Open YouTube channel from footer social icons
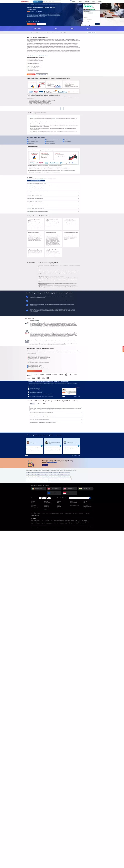124x868 pixels. [48, 498]
